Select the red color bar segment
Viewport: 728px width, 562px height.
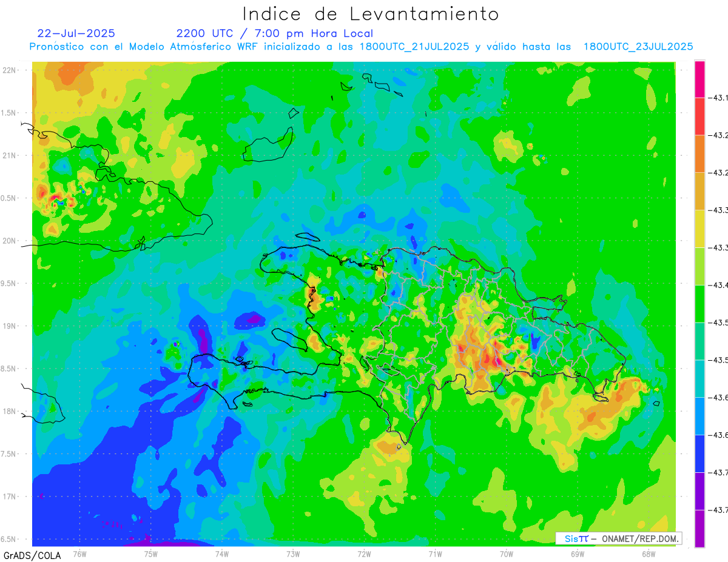699,116
